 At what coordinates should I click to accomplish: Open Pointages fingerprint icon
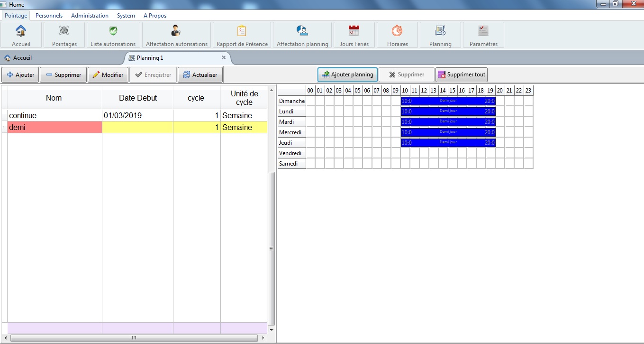point(64,31)
